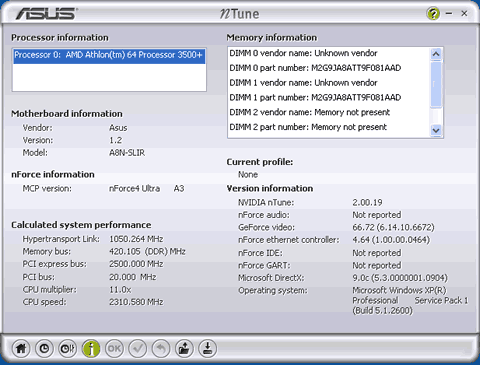Click the GeForce video version 66.72

coord(393,227)
